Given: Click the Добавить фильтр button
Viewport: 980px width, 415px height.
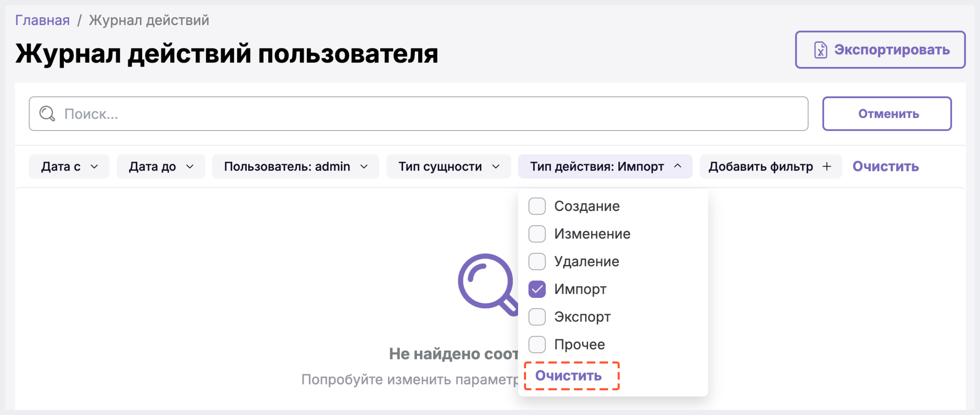Looking at the screenshot, I should tap(770, 166).
